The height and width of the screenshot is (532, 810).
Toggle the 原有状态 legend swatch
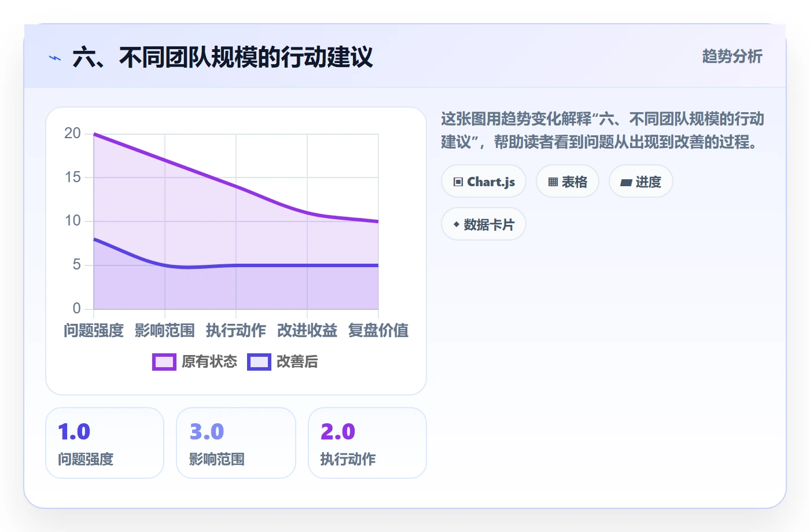point(164,362)
